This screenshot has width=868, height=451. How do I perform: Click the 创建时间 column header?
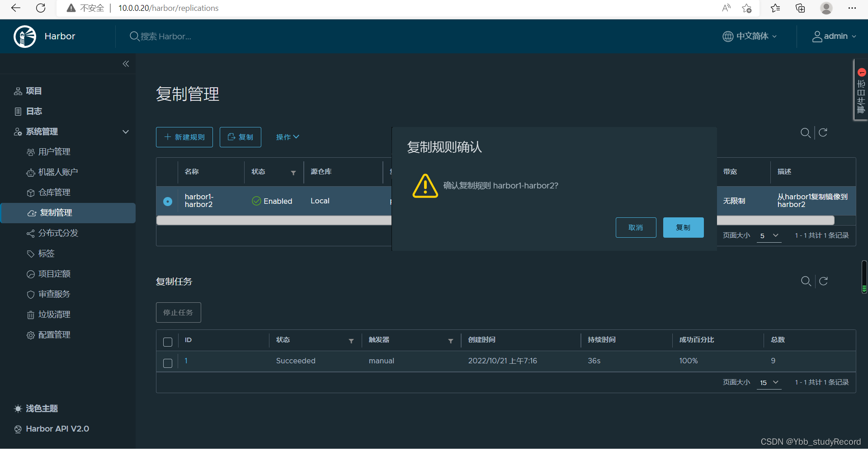482,340
